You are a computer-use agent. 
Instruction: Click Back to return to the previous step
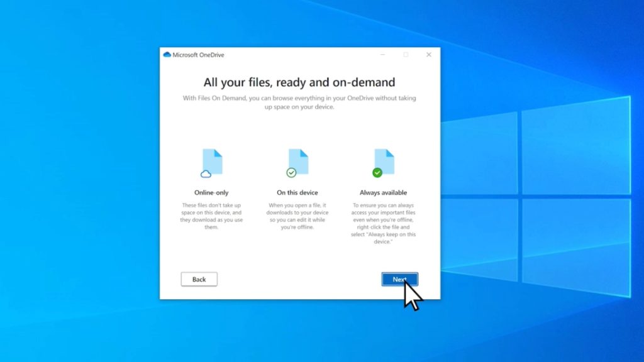click(199, 279)
